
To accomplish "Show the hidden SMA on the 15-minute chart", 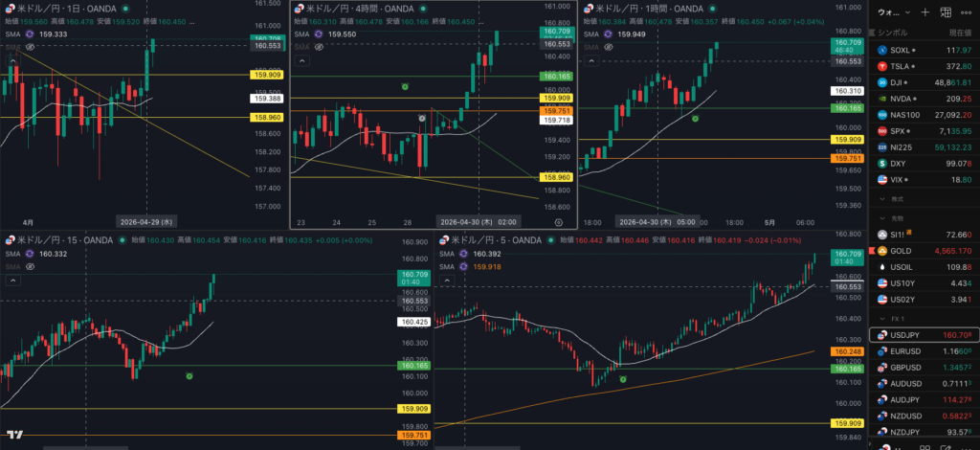I will tap(31, 267).
